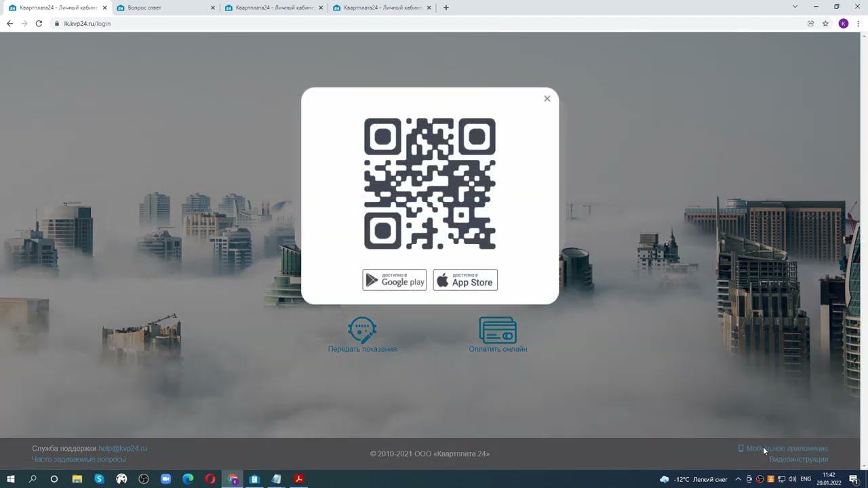
Task: Switch to the fourth Квартплата24 tab
Action: point(382,7)
